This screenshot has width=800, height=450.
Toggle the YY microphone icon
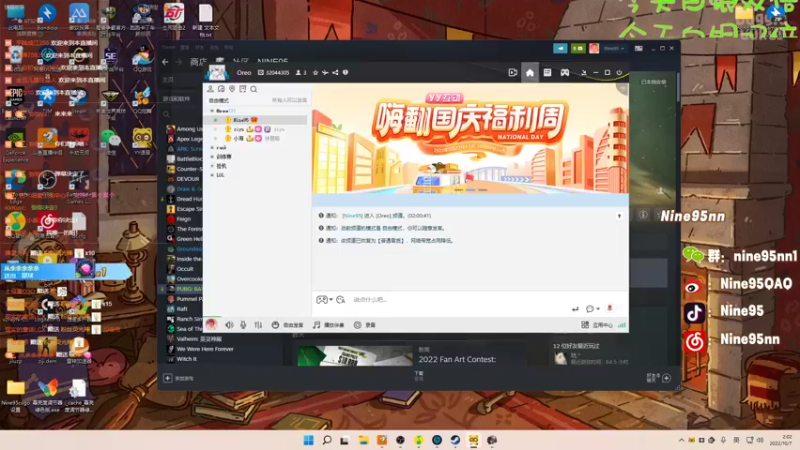pyautogui.click(x=243, y=324)
